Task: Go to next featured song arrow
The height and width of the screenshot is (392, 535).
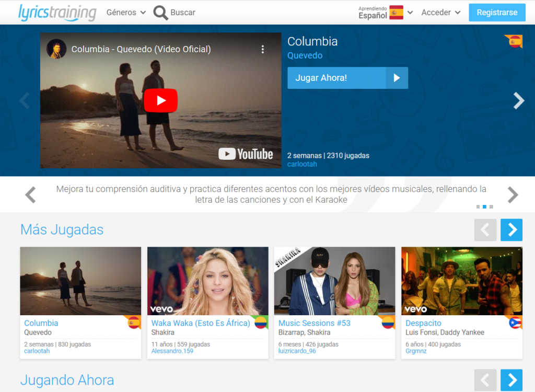Action: coord(518,100)
